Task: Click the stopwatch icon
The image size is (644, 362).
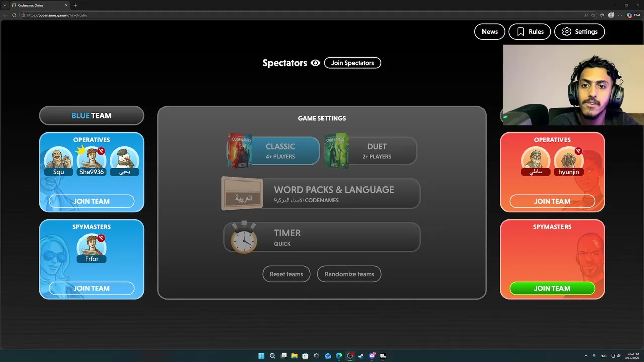Action: 244,237
